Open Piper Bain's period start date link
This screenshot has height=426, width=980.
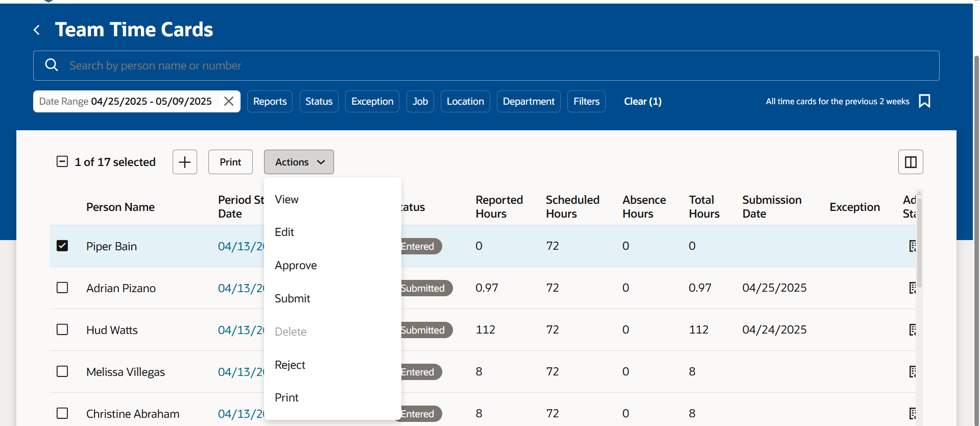(241, 246)
